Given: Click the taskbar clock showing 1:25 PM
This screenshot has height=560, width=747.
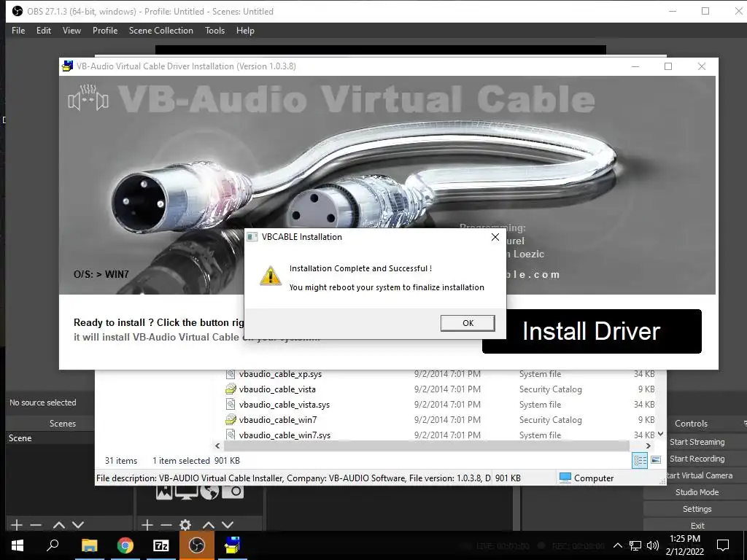Looking at the screenshot, I should 684,545.
